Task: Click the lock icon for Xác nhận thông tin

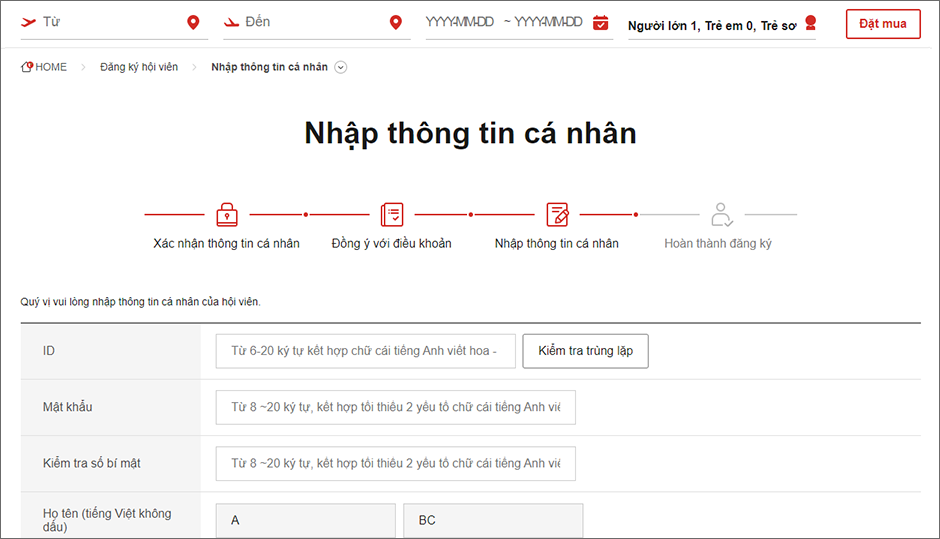Action: [227, 214]
